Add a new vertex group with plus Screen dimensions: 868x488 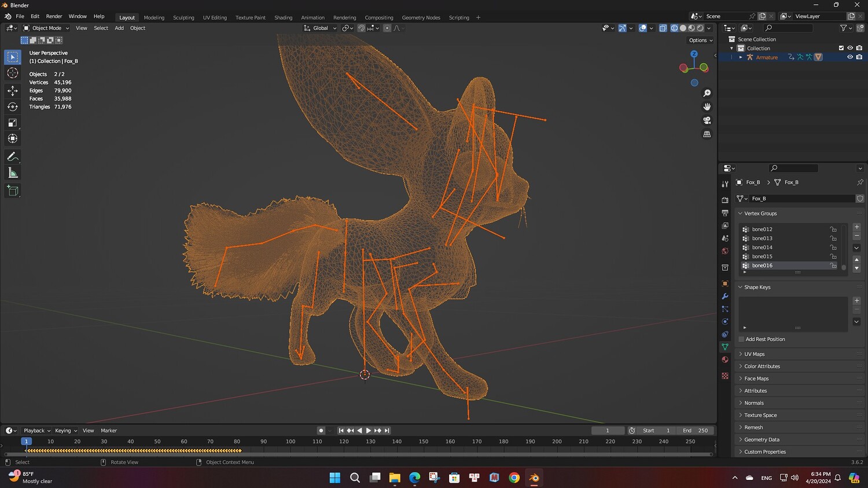[x=856, y=227]
